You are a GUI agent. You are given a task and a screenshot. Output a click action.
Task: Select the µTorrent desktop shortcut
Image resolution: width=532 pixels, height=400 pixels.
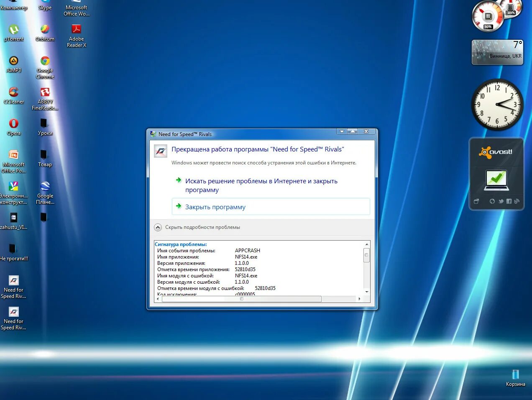[x=14, y=33]
